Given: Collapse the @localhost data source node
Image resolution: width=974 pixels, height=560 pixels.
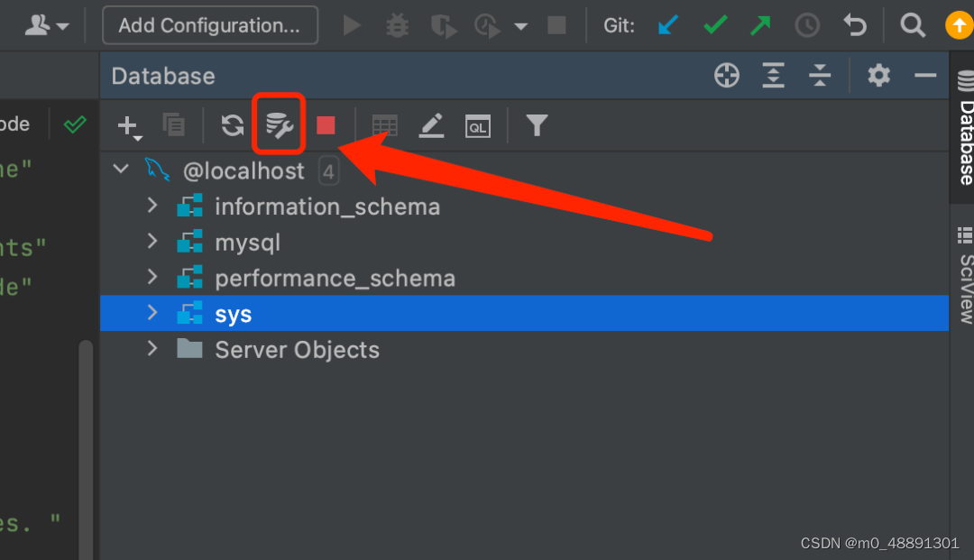Looking at the screenshot, I should [x=121, y=169].
